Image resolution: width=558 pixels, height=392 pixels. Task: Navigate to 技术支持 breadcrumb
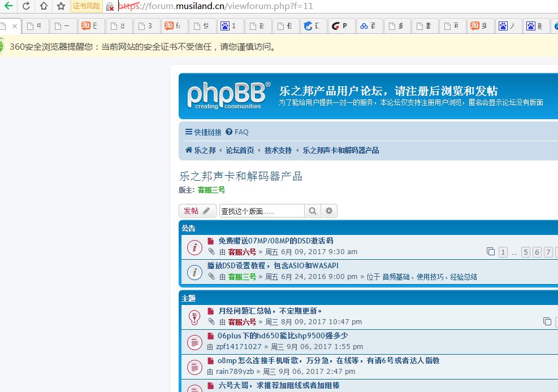tap(278, 150)
